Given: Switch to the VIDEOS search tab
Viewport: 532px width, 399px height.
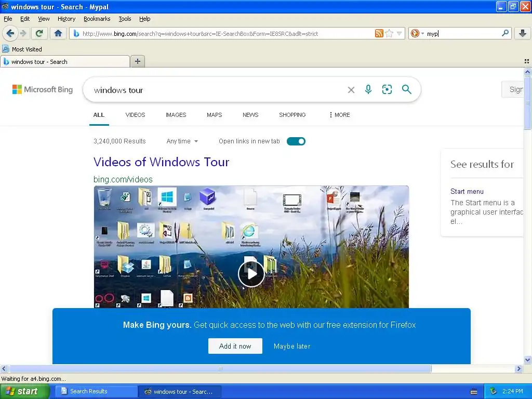Looking at the screenshot, I should click(135, 115).
